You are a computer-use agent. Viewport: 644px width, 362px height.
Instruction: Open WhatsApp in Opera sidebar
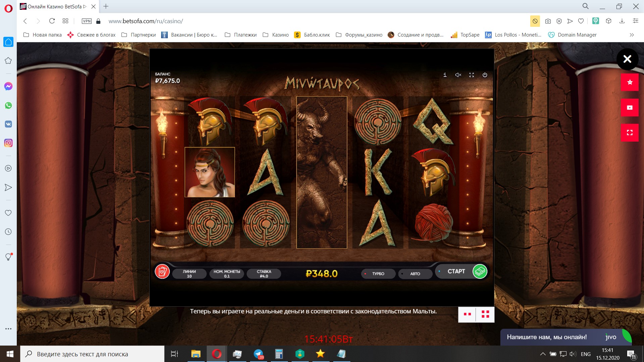8,105
